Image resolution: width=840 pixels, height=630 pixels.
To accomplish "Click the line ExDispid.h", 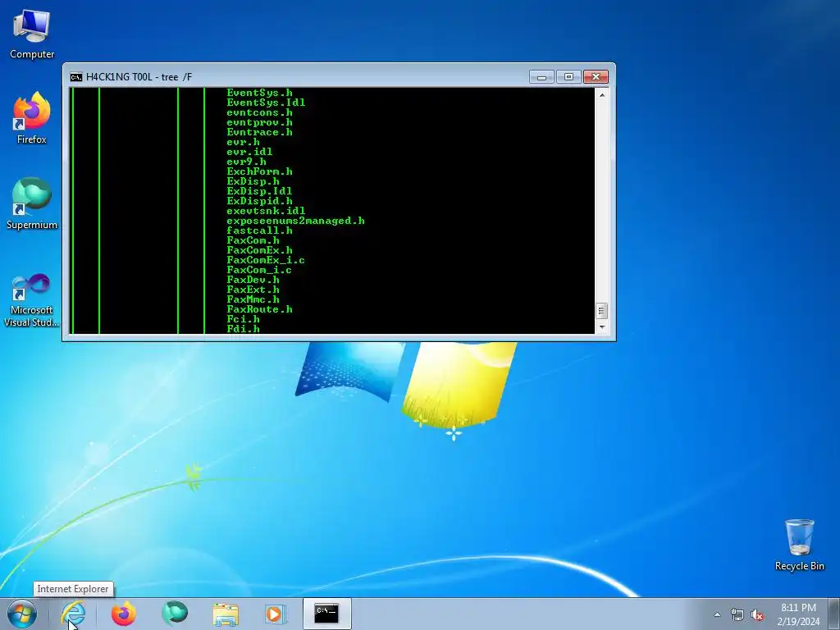I will pyautogui.click(x=260, y=201).
